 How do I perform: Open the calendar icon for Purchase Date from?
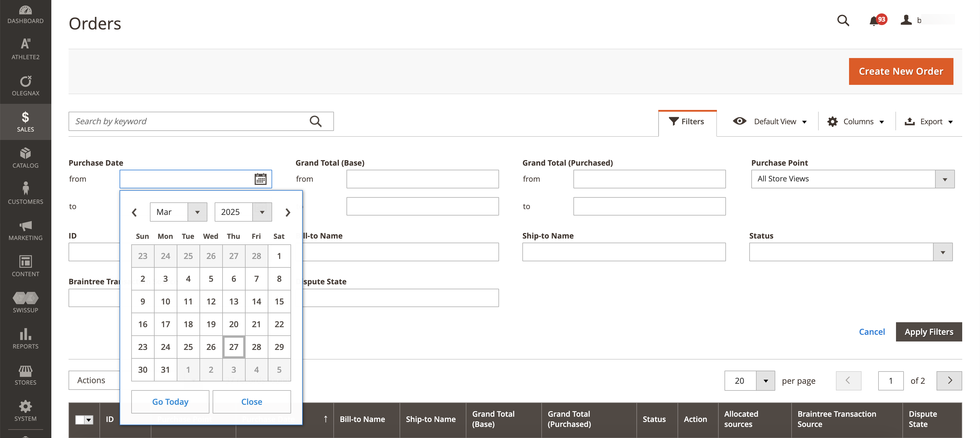click(260, 179)
